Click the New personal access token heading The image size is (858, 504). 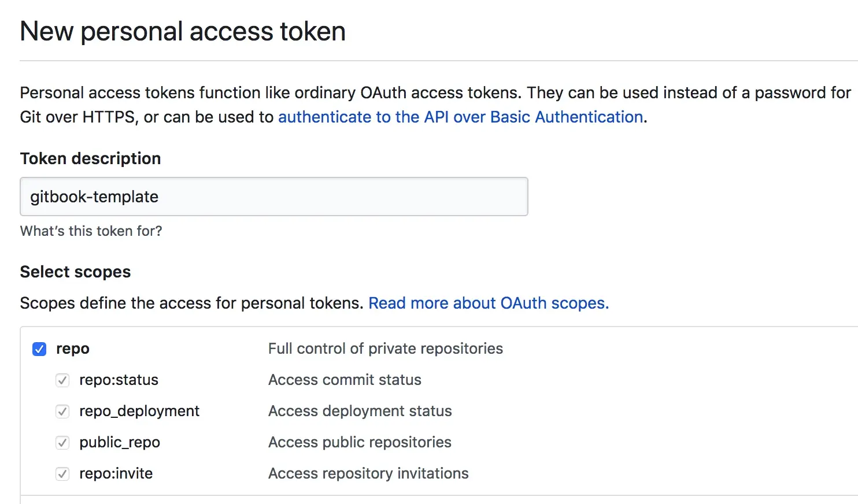point(183,31)
